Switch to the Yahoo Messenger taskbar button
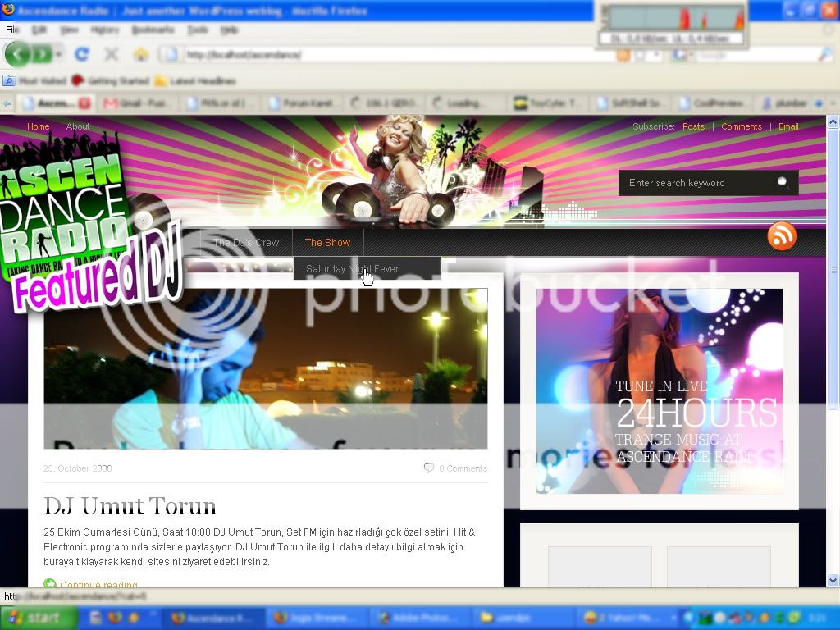 point(627,618)
